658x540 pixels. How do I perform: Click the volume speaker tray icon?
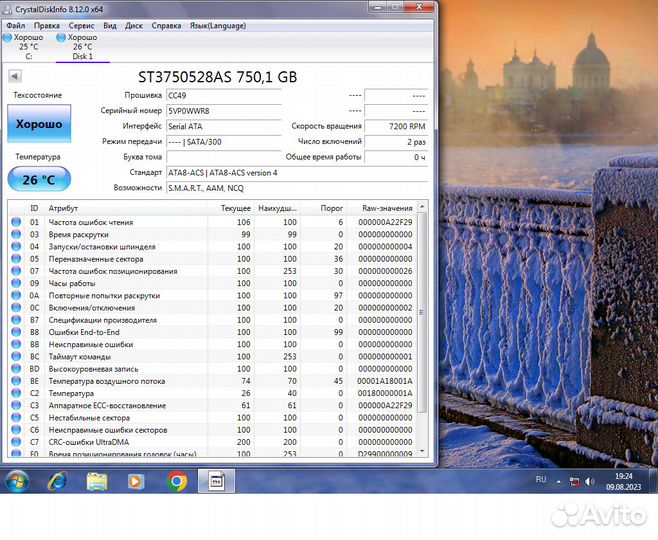click(x=590, y=482)
